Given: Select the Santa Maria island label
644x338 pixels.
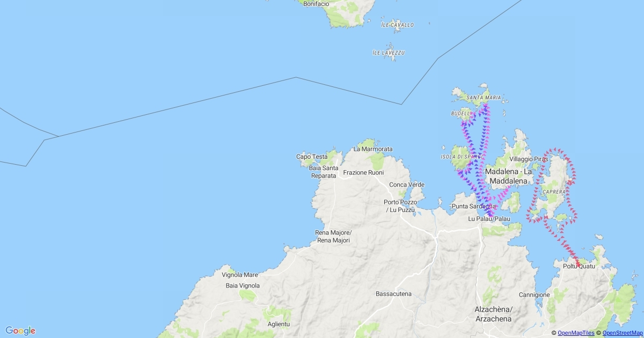Looking at the screenshot, I should (484, 98).
